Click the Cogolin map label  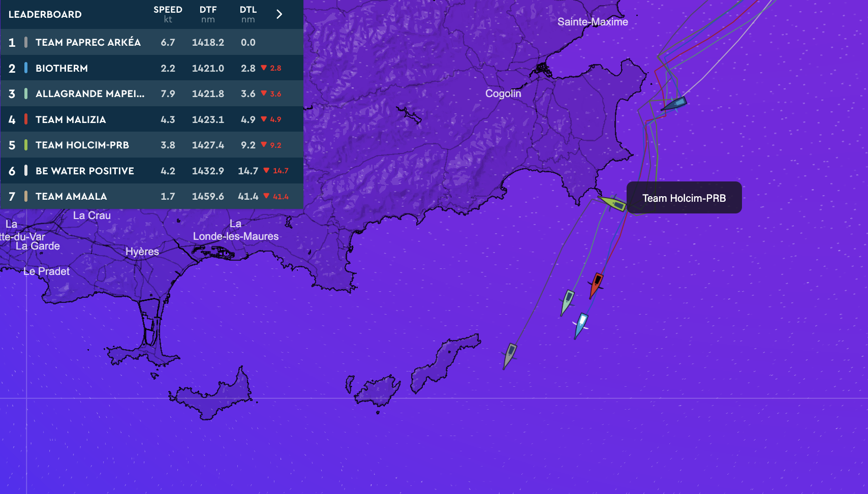503,94
